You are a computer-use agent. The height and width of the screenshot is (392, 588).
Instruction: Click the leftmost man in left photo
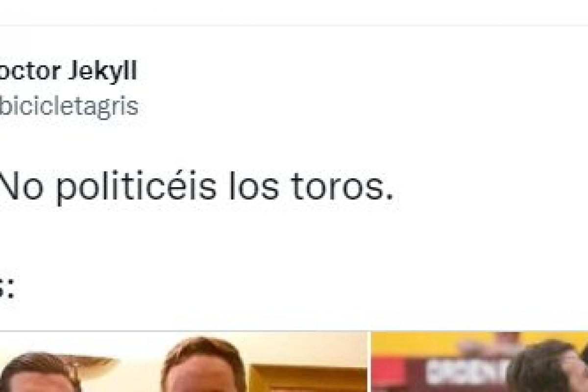[37, 373]
